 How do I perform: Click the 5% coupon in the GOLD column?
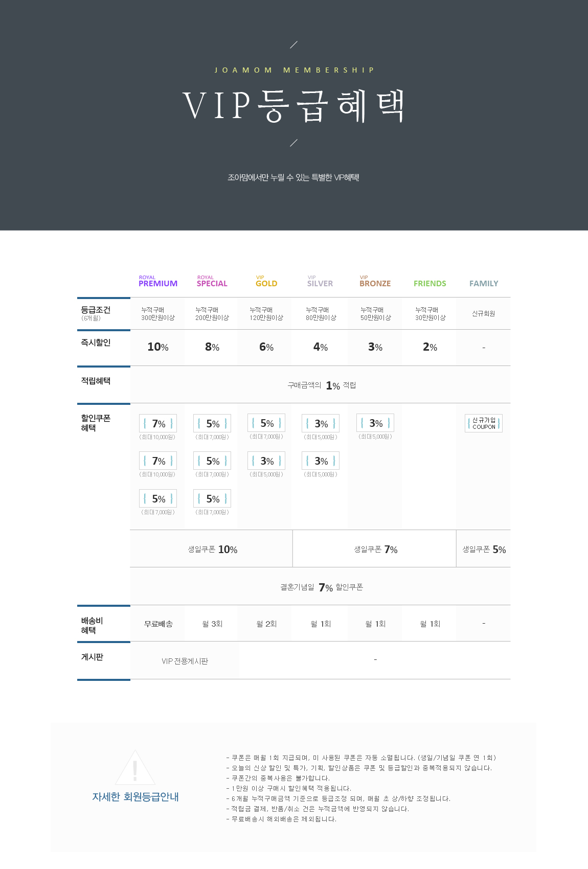click(266, 423)
